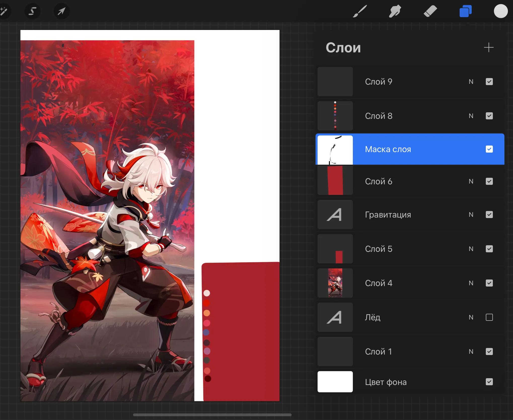Select the Маска слоя row label
513x420 pixels.
click(x=388, y=149)
